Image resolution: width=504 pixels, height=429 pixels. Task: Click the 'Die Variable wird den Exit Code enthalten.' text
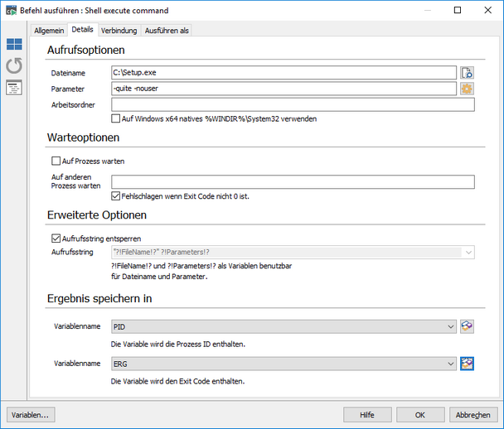point(177,382)
